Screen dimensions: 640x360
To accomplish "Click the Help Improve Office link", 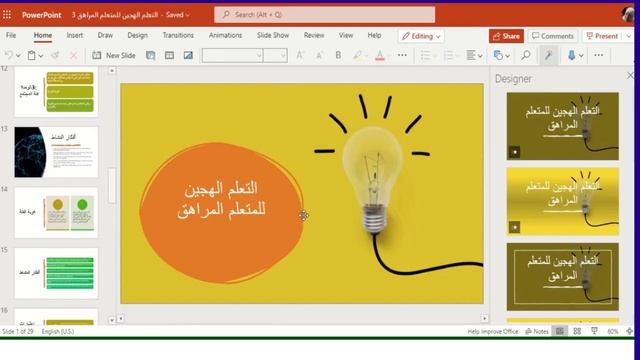I will (x=493, y=331).
